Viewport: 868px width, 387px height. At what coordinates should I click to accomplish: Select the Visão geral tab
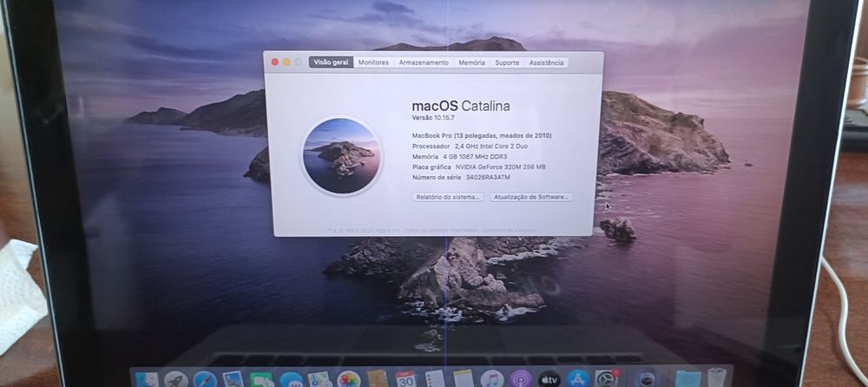(x=331, y=62)
